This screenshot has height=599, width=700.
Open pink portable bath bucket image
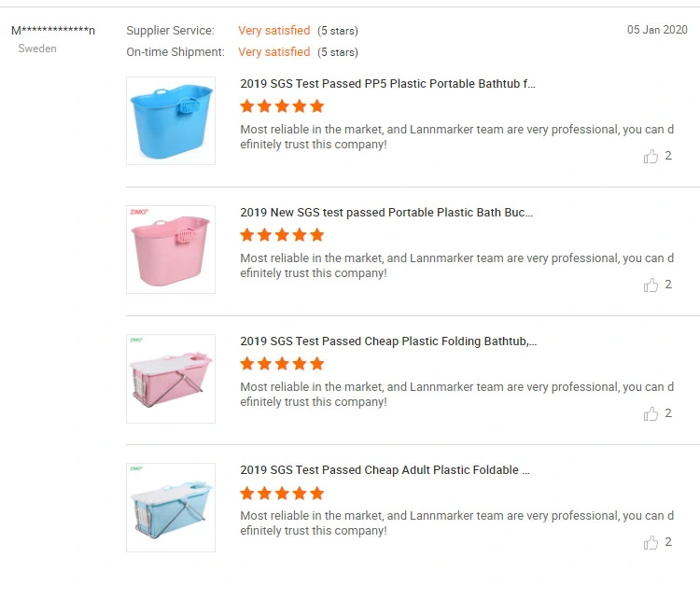point(171,249)
